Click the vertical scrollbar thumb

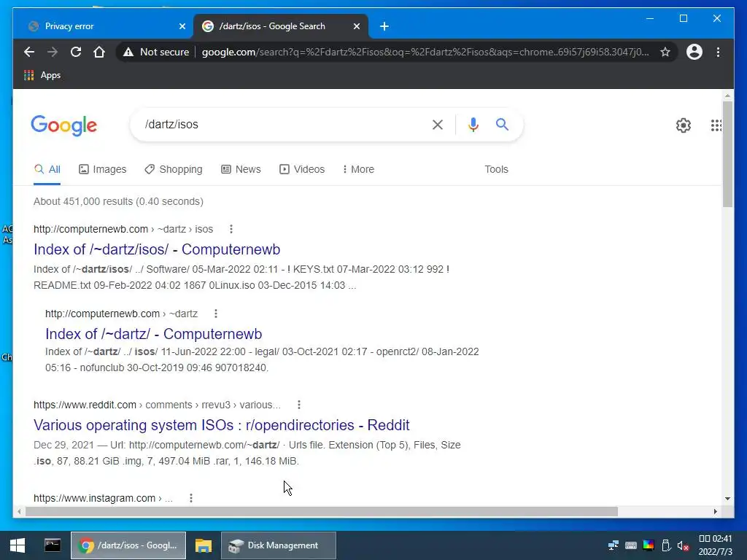point(727,154)
